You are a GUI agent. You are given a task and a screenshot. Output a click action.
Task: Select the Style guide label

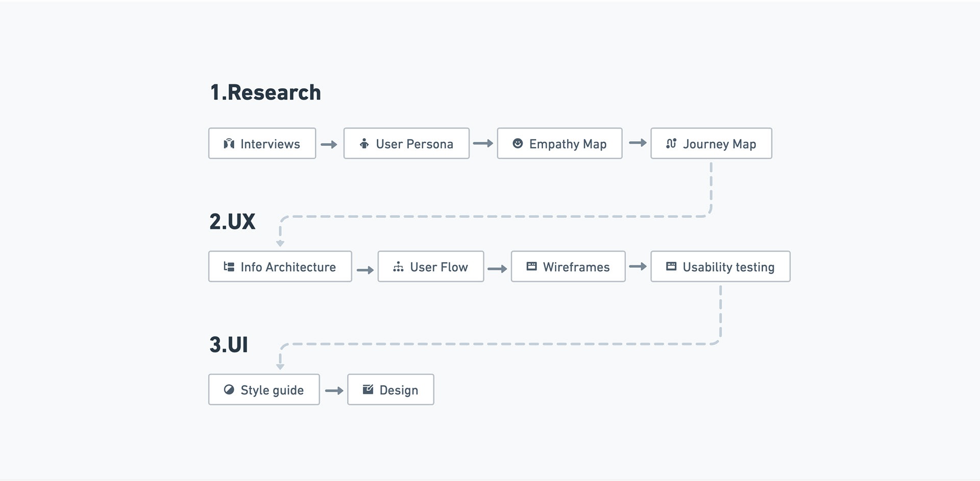click(x=272, y=390)
